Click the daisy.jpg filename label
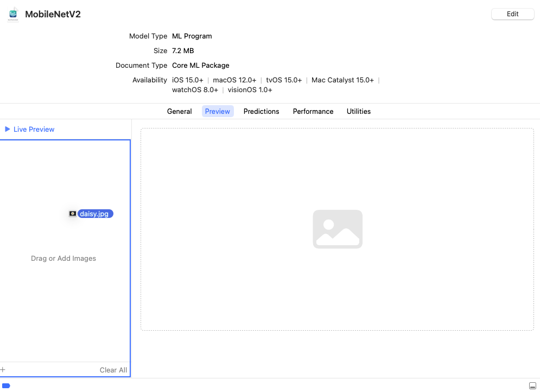This screenshot has width=540, height=392. 95,214
